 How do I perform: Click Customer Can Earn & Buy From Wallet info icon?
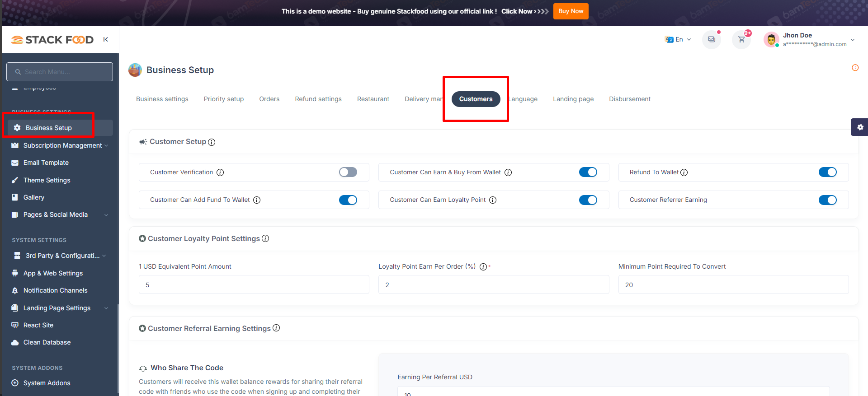[x=508, y=172]
